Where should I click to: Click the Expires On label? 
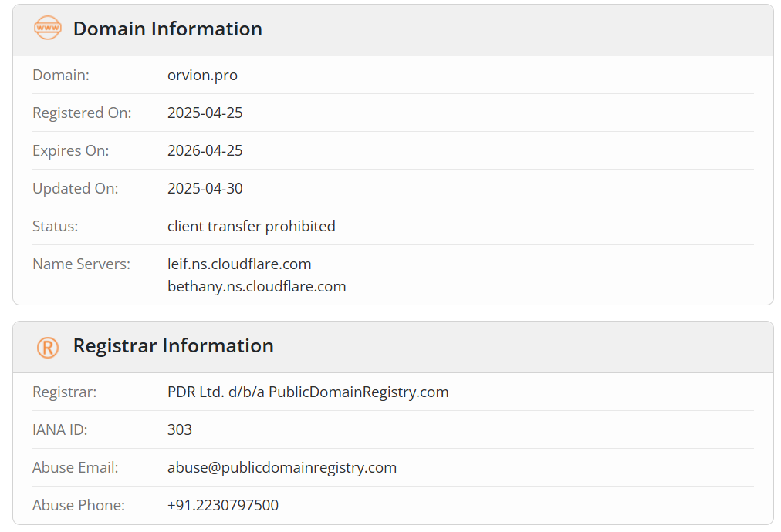pyautogui.click(x=71, y=151)
